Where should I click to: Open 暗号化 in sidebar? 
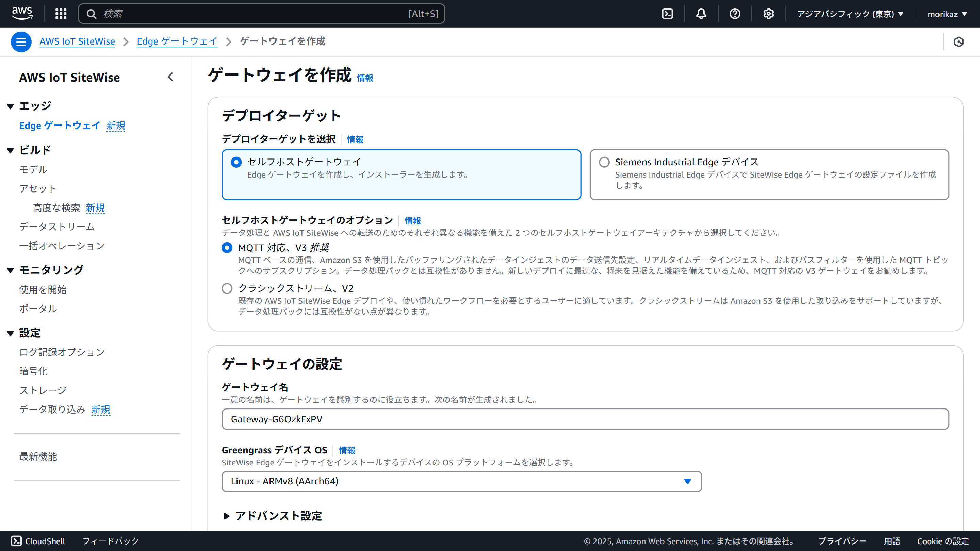[x=33, y=371]
